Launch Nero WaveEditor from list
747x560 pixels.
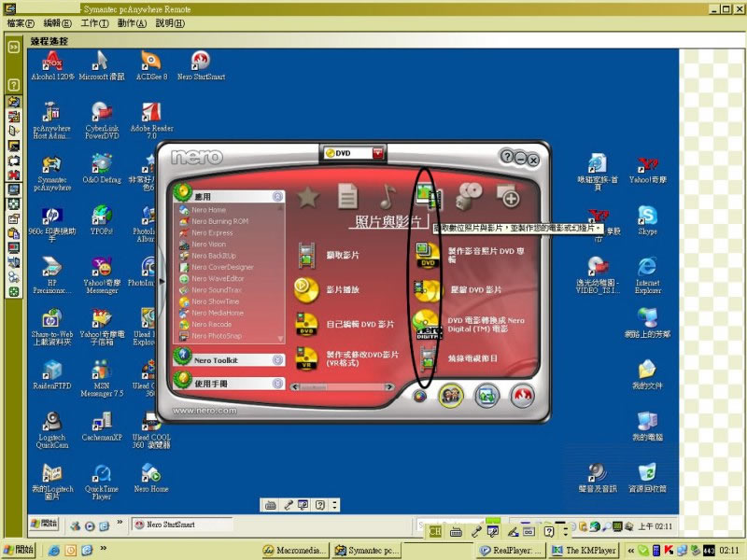[x=218, y=278]
